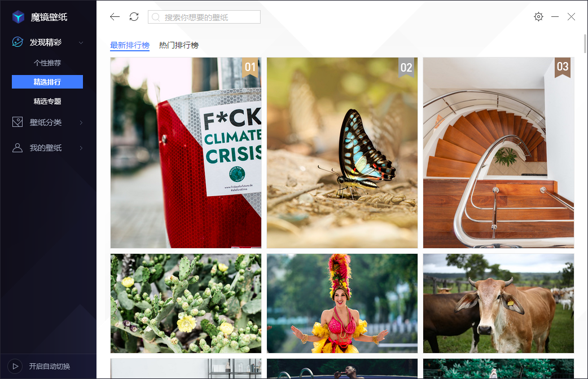The height and width of the screenshot is (379, 588).
Task: Open 个性推荐 in the sidebar
Action: (x=47, y=63)
